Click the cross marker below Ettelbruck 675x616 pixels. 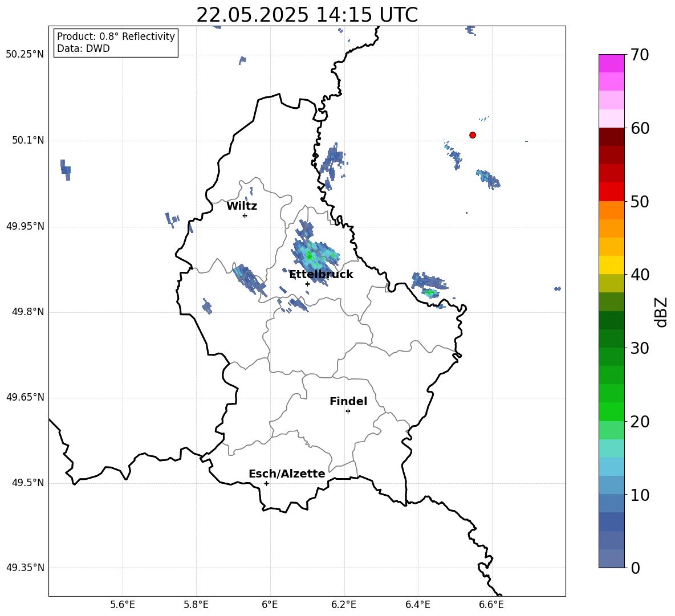307,284
